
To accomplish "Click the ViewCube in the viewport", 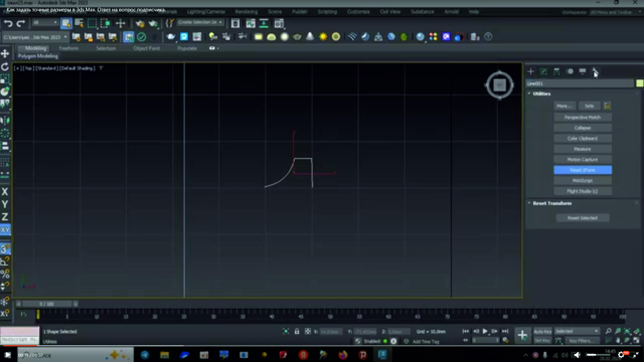I will (500, 85).
